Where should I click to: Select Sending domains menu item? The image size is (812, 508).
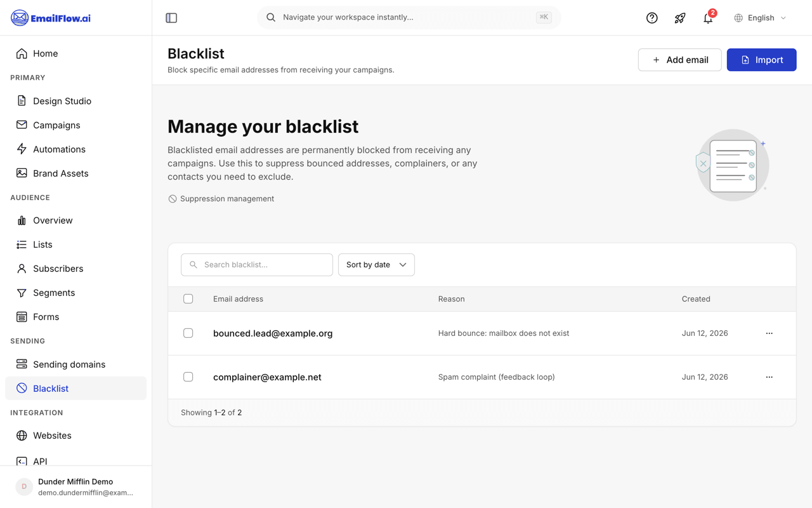(75, 364)
